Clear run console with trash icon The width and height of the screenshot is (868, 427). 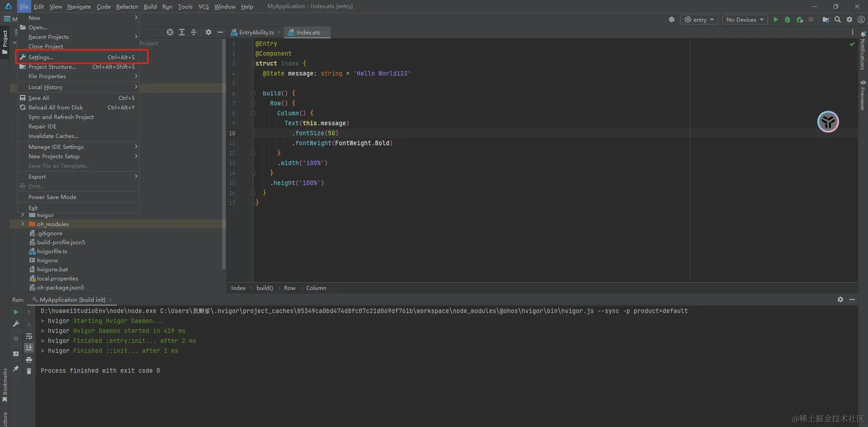[x=29, y=371]
